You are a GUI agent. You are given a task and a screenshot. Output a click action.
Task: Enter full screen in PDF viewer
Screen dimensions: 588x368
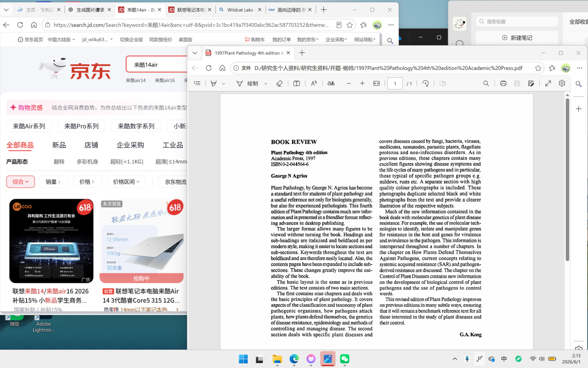click(548, 83)
